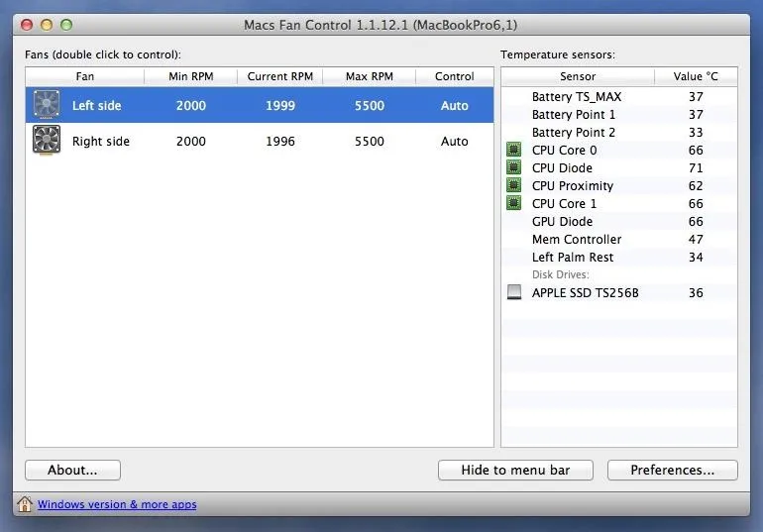Click the Right side fan icon
Image resolution: width=763 pixels, height=532 pixels.
(47, 141)
